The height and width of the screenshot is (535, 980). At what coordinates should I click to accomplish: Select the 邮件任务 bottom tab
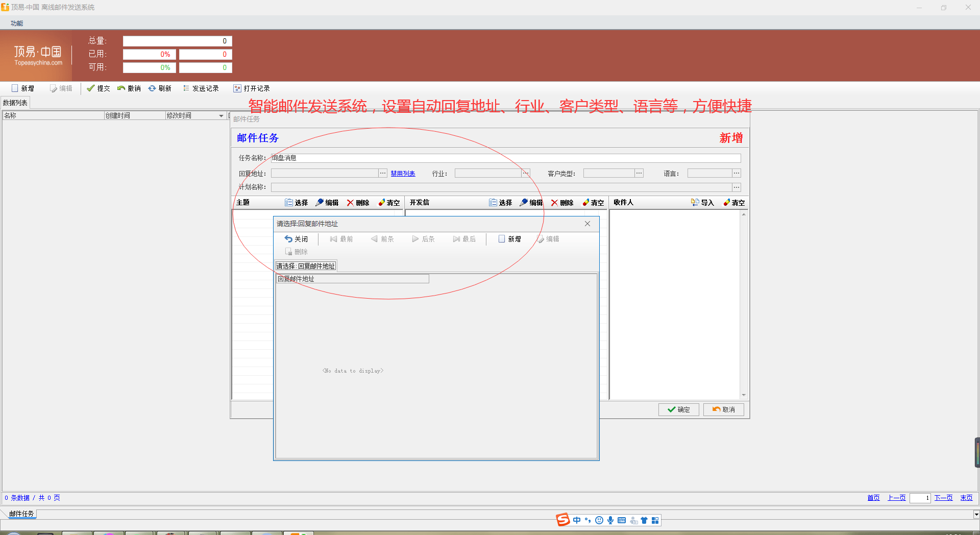(x=21, y=514)
